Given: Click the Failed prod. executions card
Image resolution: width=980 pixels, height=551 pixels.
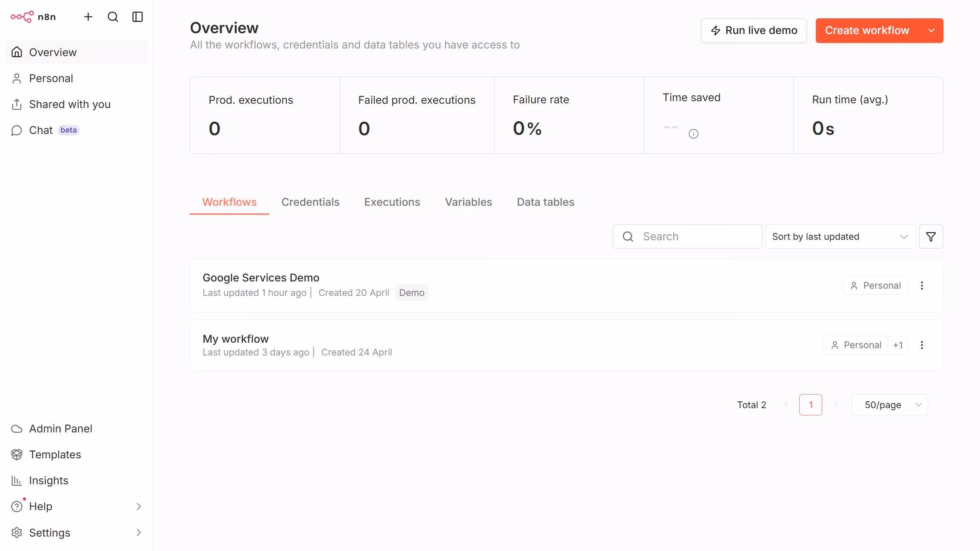Looking at the screenshot, I should 417,115.
